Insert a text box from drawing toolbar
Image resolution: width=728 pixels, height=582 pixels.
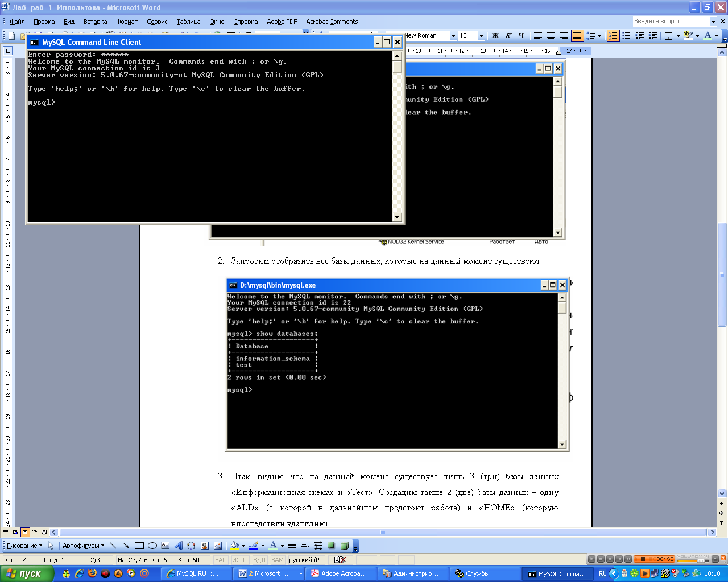coord(165,546)
